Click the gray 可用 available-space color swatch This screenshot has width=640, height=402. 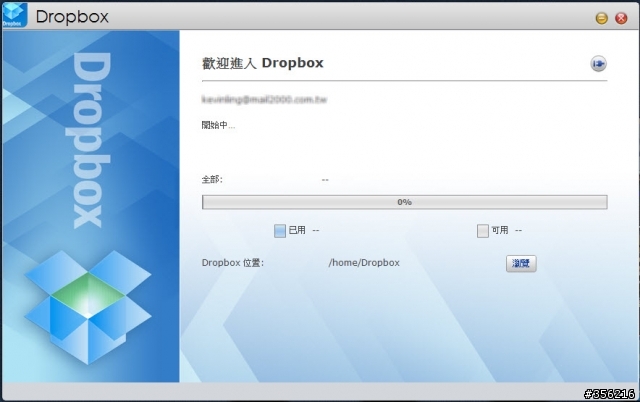click(482, 231)
